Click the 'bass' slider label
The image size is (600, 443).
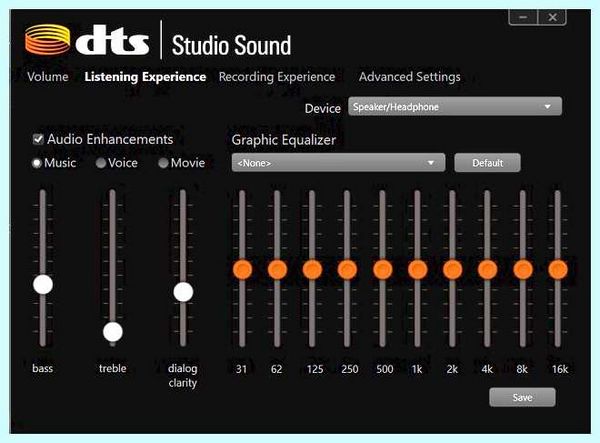tap(42, 368)
